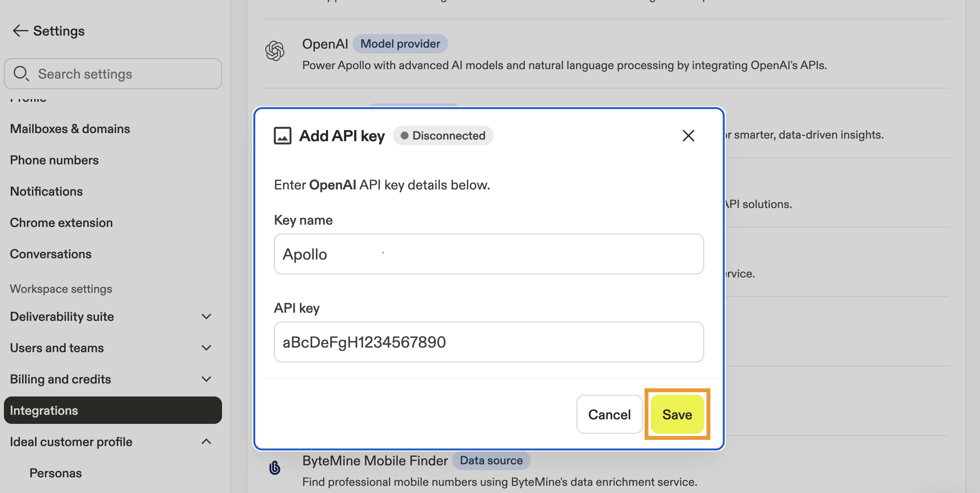Open the Chrome extension settings

coord(61,222)
